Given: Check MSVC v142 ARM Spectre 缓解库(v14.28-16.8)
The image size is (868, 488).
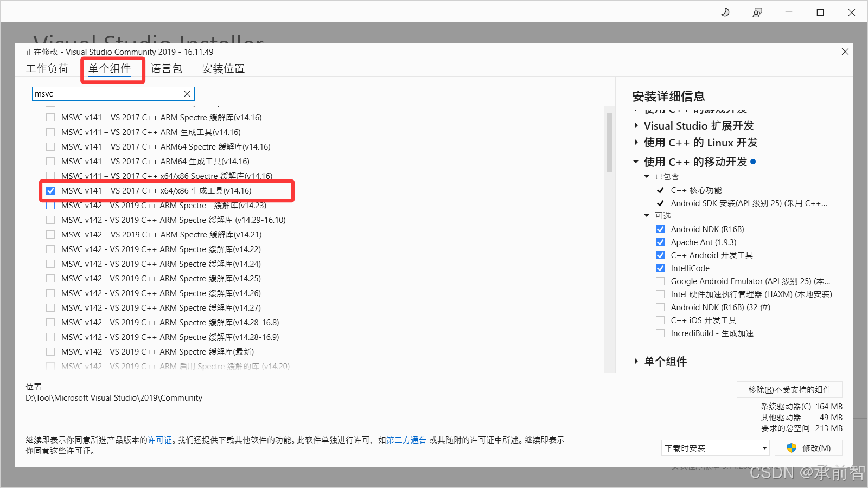Looking at the screenshot, I should [x=50, y=322].
